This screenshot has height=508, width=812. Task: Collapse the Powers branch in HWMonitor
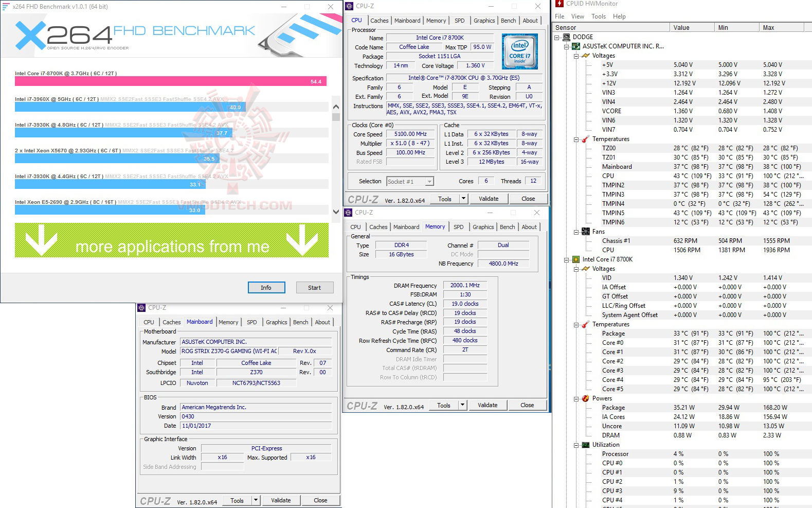coord(576,398)
